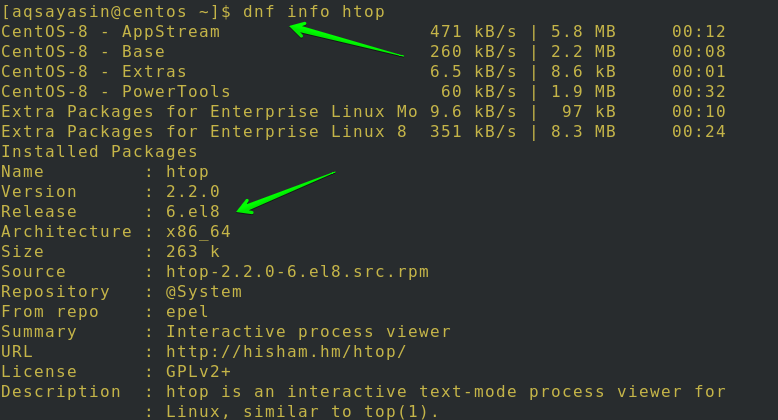
Task: Select the shell prompt '[aqsayasin@centos ~]$'
Action: [x=116, y=11]
